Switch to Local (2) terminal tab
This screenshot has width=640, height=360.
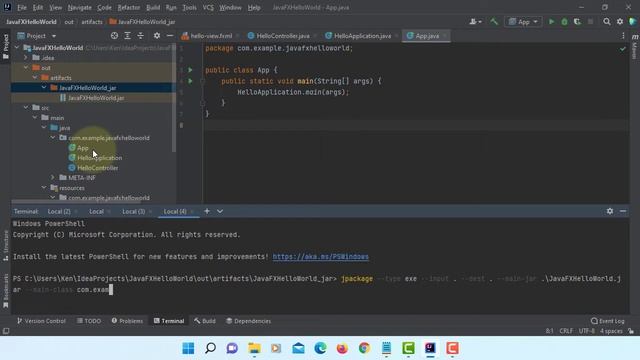pos(59,211)
